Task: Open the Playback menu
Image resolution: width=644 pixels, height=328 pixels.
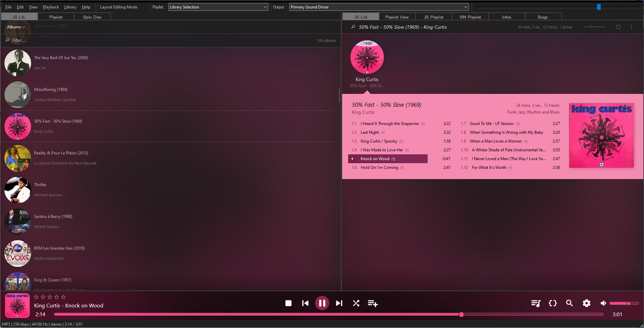Action: tap(51, 7)
